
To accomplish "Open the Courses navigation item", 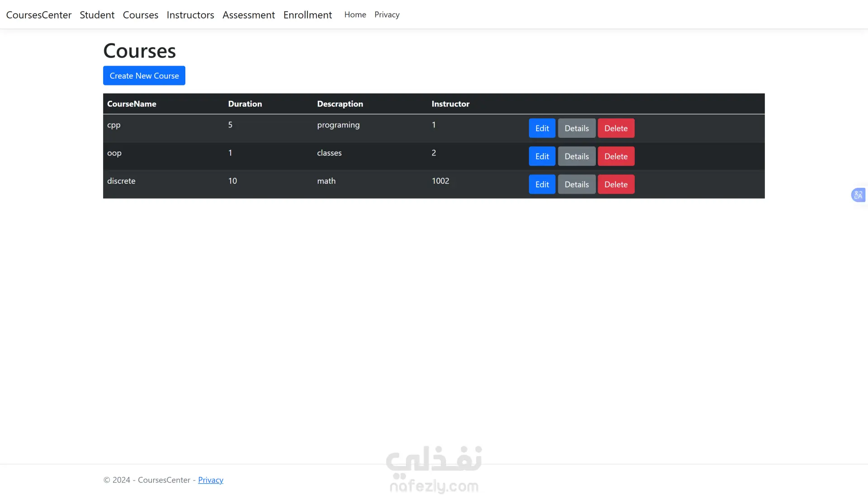I will 141,15.
